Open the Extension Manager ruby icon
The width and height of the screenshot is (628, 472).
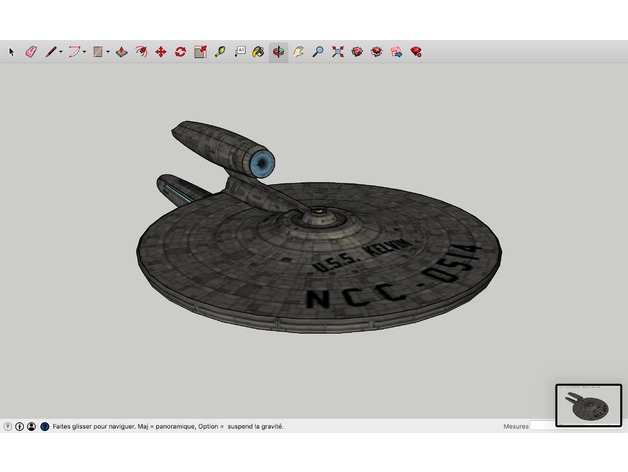pyautogui.click(x=416, y=52)
